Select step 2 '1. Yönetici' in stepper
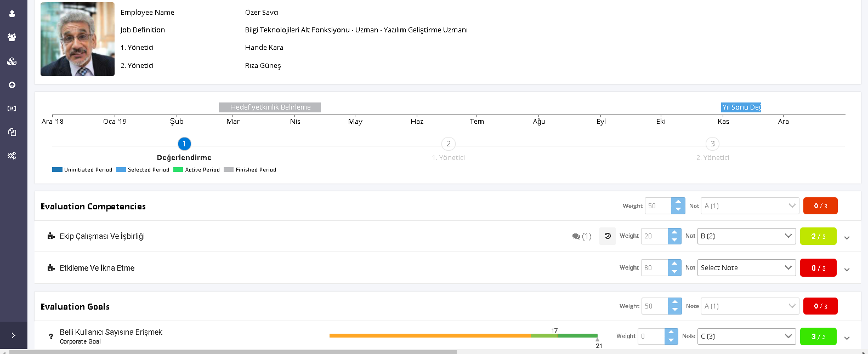The width and height of the screenshot is (868, 354). coord(449,144)
